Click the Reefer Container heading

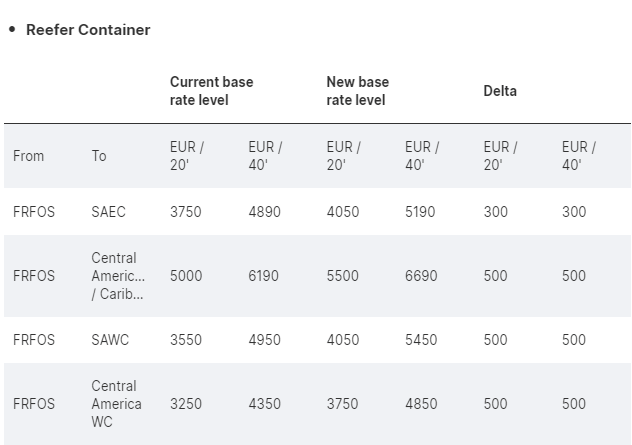pyautogui.click(x=88, y=30)
